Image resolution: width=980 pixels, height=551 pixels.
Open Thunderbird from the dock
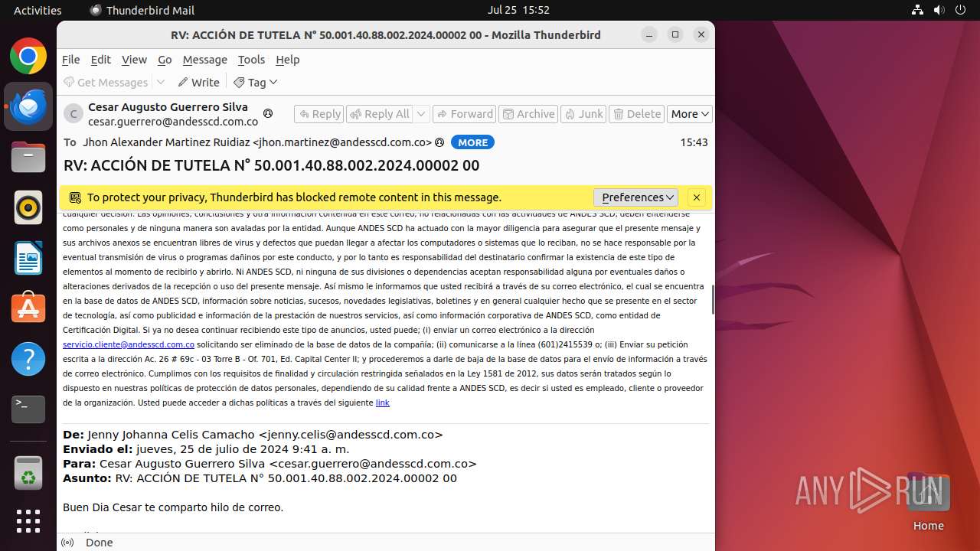pyautogui.click(x=28, y=106)
